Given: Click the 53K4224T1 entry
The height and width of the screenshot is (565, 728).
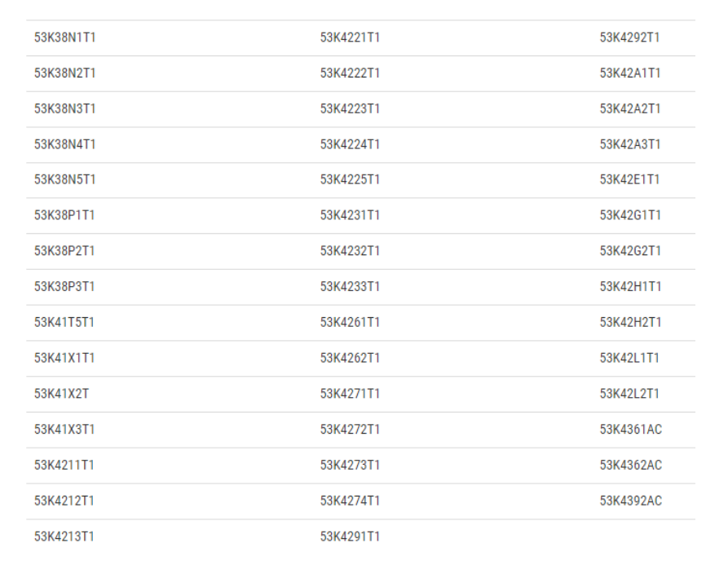Looking at the screenshot, I should point(350,144).
